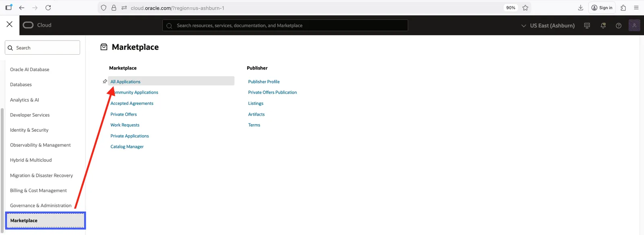The image size is (644, 235).
Task: Click the navigation menu Search box
Action: 42,47
